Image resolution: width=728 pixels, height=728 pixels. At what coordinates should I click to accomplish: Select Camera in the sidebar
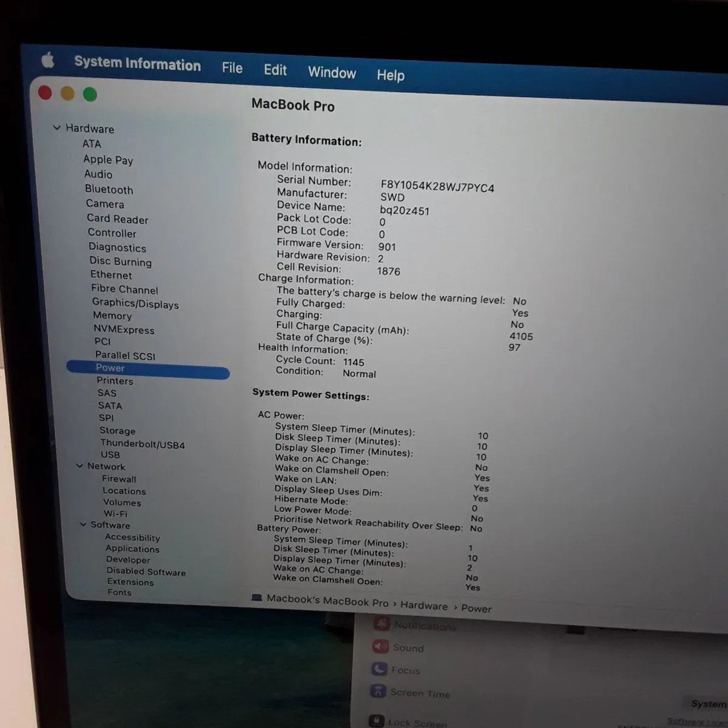105,204
